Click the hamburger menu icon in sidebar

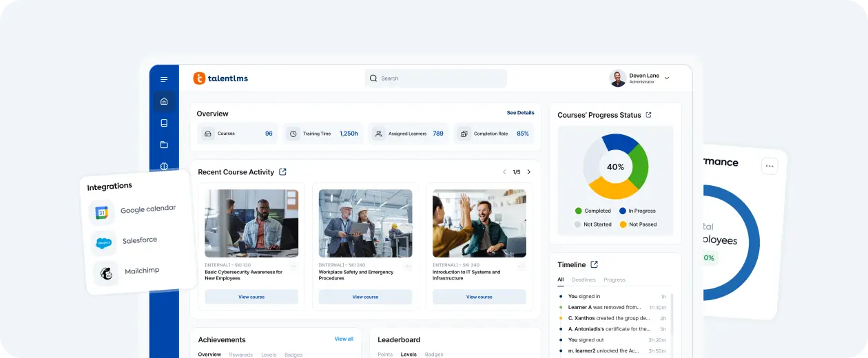click(x=164, y=80)
